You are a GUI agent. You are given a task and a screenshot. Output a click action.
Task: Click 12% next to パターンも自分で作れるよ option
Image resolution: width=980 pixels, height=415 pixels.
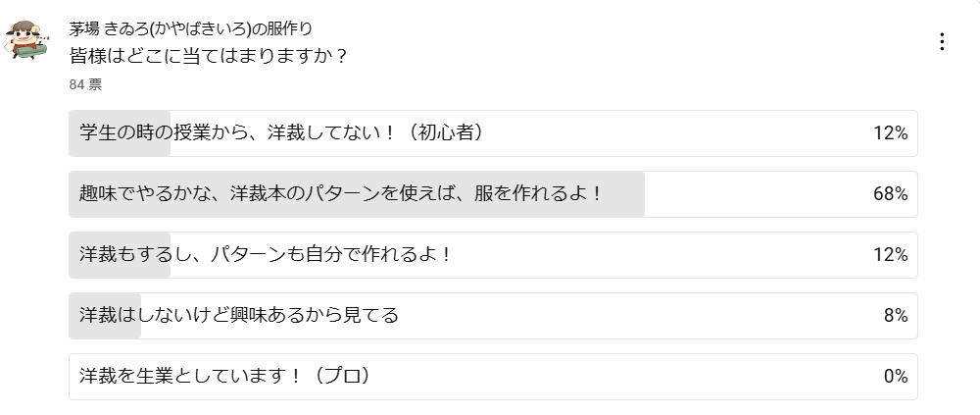coord(890,255)
